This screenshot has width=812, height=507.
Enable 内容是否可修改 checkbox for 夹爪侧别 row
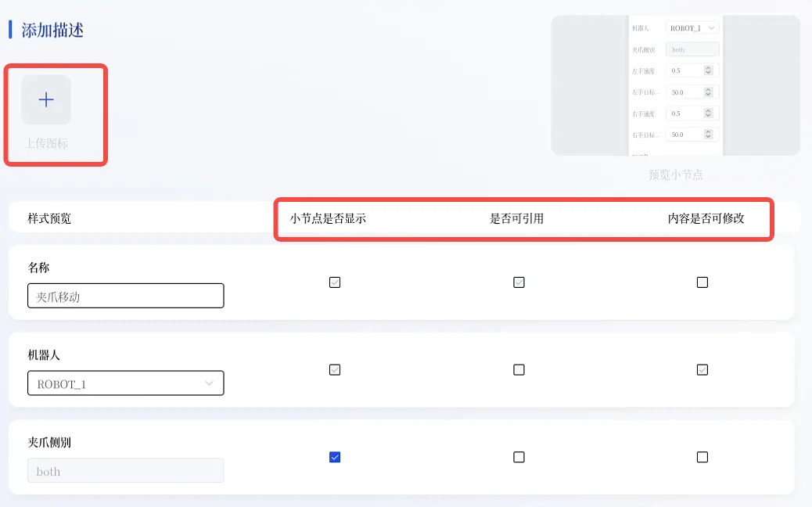[702, 457]
